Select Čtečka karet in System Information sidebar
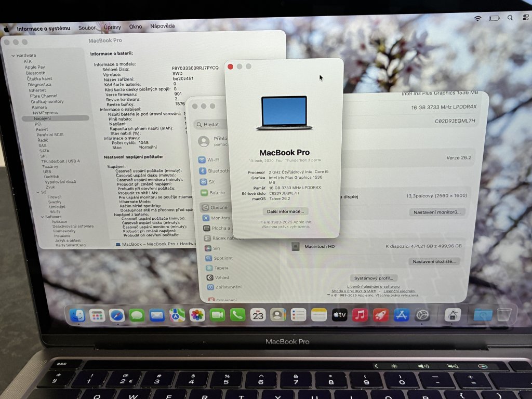The height and width of the screenshot is (399, 532). coord(39,79)
